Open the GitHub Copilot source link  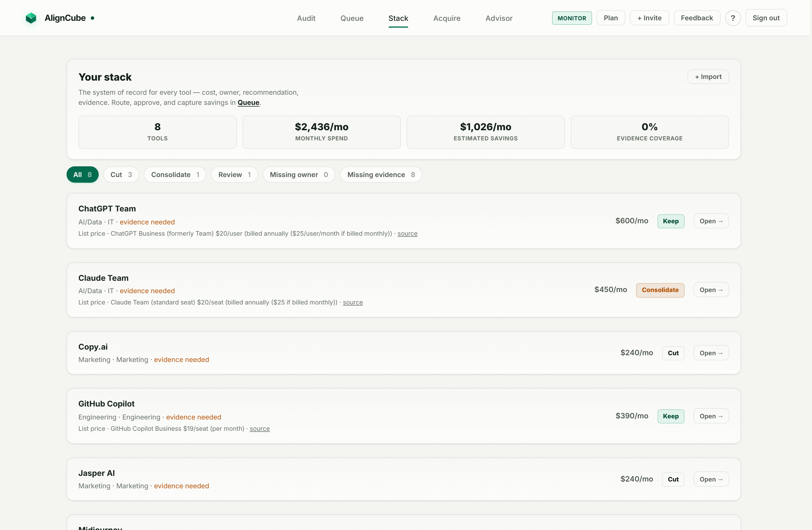click(x=260, y=428)
